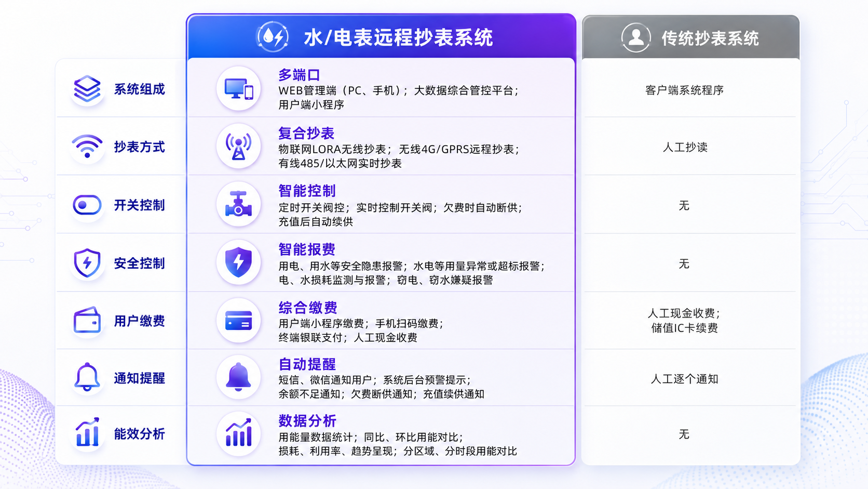The image size is (868, 489).
Task: Click the line starting 用能量数据统计
Action: click(x=371, y=438)
